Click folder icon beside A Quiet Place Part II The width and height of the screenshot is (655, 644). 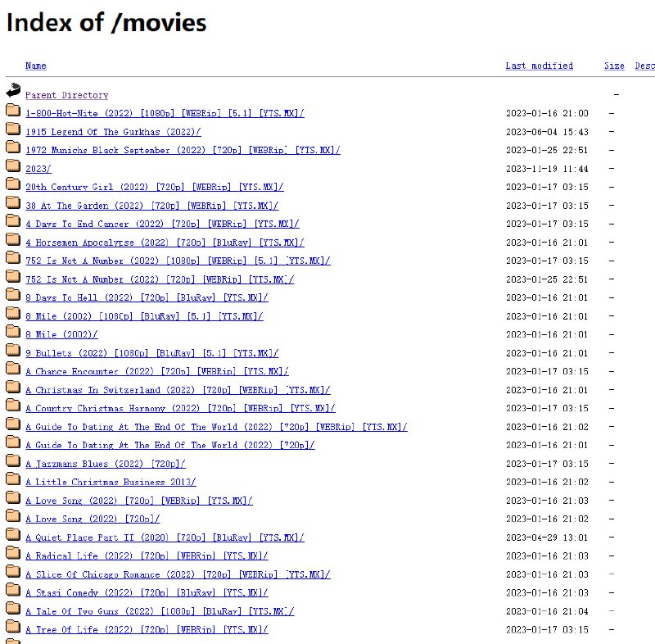coord(12,536)
